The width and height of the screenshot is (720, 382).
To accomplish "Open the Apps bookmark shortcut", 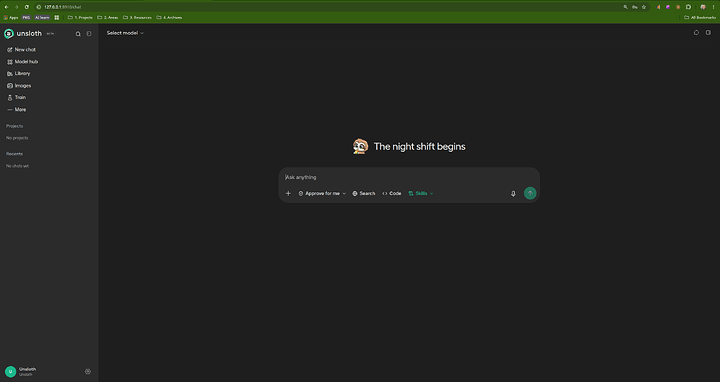I will 11,17.
